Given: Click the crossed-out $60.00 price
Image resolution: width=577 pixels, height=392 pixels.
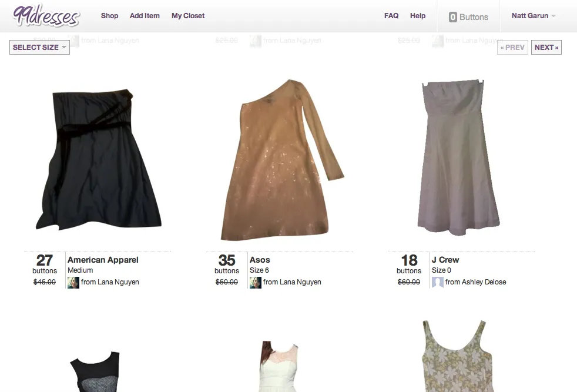Looking at the screenshot, I should click(x=409, y=282).
